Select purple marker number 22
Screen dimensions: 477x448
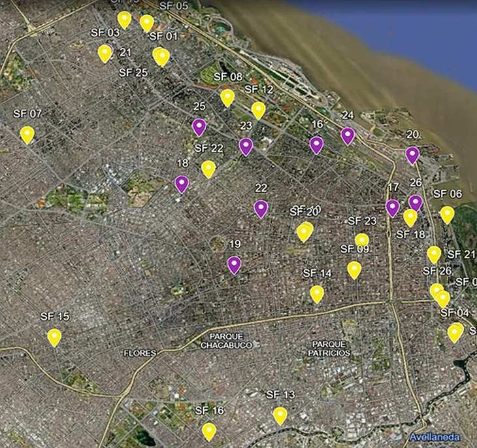[x=261, y=209]
